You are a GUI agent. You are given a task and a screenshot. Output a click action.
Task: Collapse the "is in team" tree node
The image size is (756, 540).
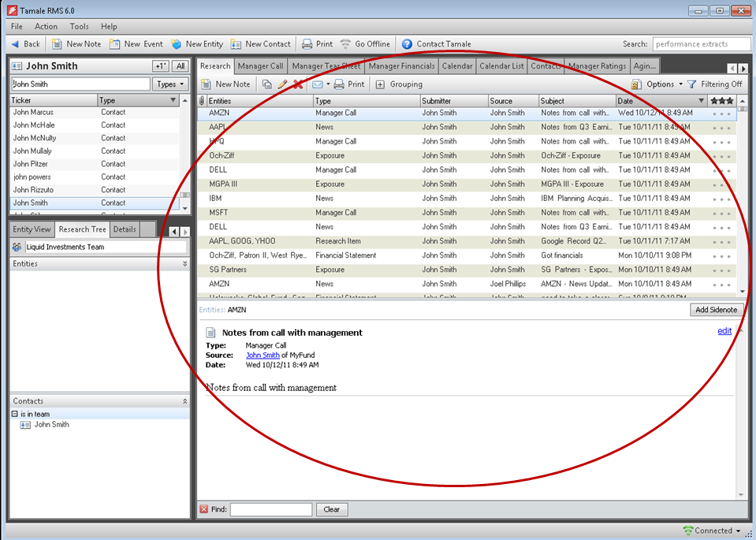pos(14,414)
